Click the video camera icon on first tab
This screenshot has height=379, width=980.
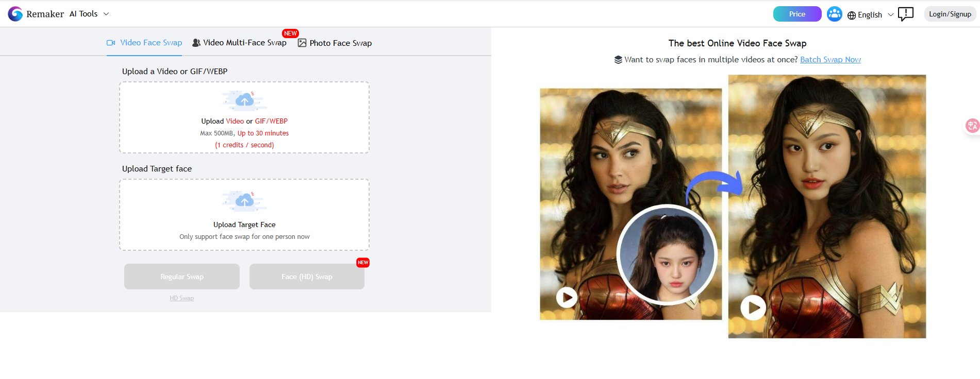point(111,43)
